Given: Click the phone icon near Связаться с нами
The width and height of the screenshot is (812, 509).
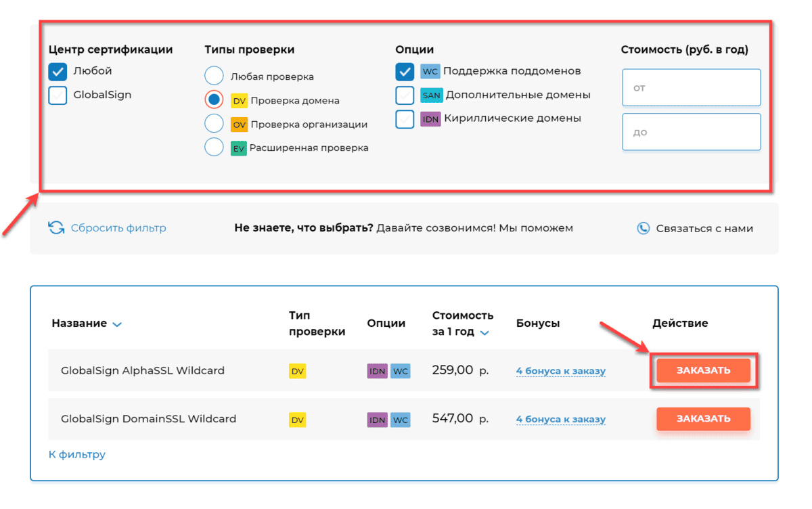Looking at the screenshot, I should [644, 228].
